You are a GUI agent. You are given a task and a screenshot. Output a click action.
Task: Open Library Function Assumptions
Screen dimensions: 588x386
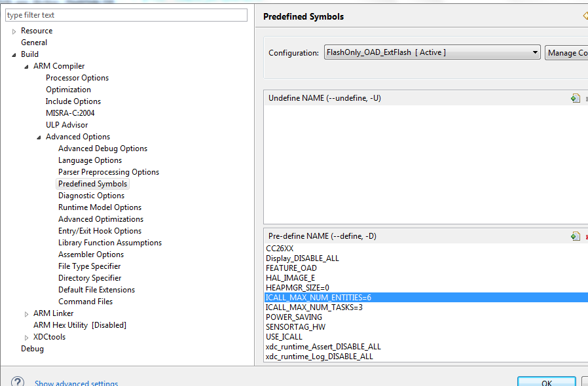pyautogui.click(x=110, y=243)
